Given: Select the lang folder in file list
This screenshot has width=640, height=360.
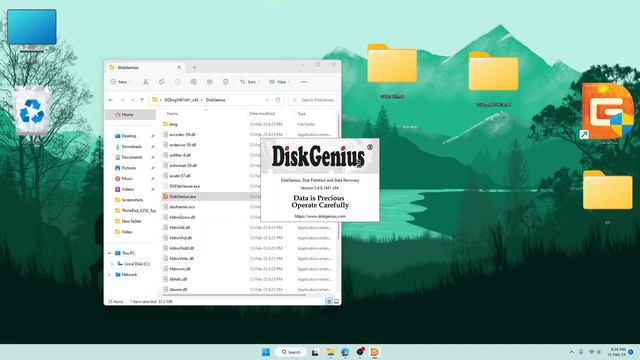Looking at the screenshot, I should [173, 124].
